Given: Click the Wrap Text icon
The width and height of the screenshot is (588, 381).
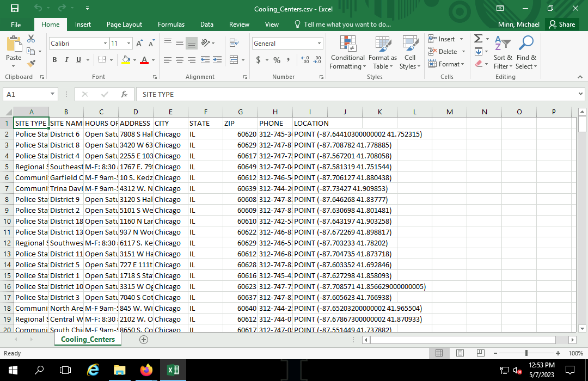Looking at the screenshot, I should point(234,43).
